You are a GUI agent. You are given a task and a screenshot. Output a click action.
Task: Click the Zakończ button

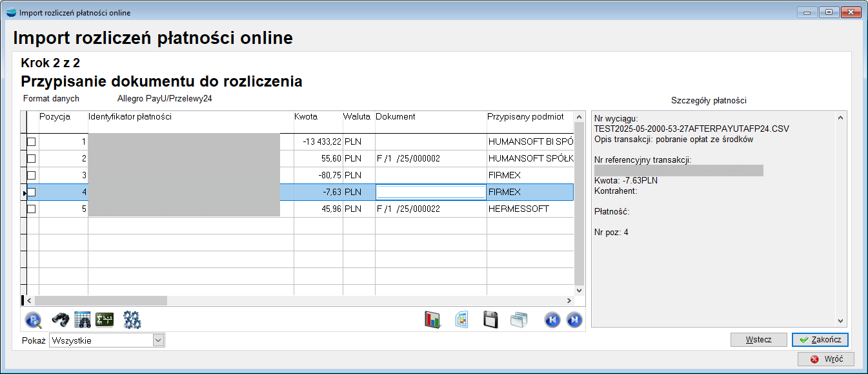[x=820, y=340]
